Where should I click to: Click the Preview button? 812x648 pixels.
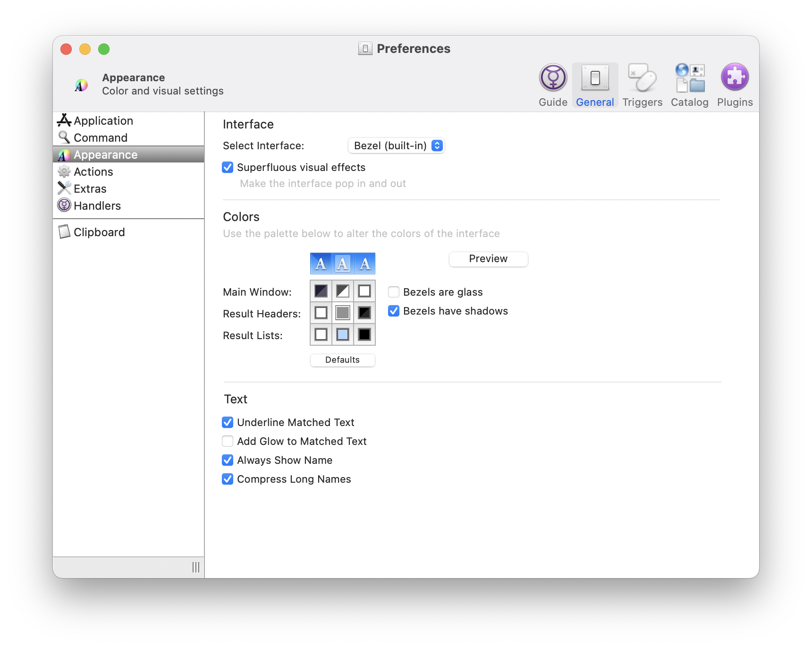488,259
